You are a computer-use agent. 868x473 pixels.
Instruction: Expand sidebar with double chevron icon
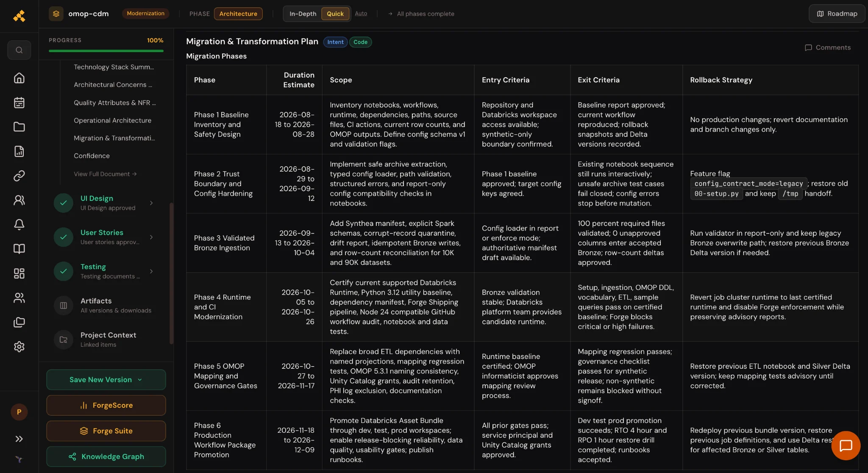(19, 439)
